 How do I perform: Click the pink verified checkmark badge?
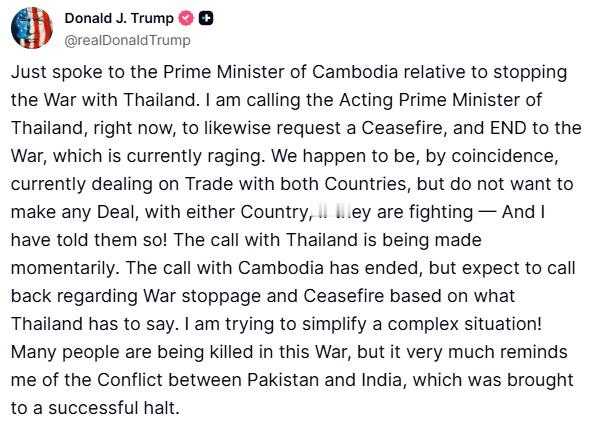(x=186, y=18)
